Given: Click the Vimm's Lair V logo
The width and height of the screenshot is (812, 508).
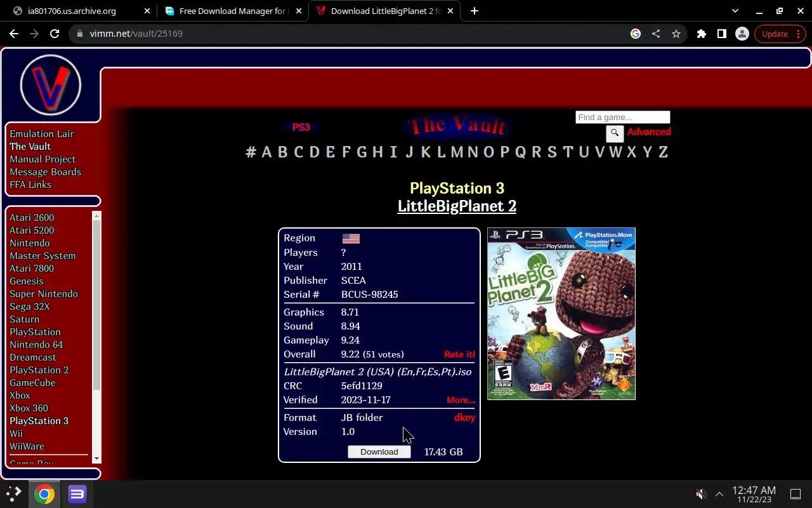Looking at the screenshot, I should click(51, 85).
